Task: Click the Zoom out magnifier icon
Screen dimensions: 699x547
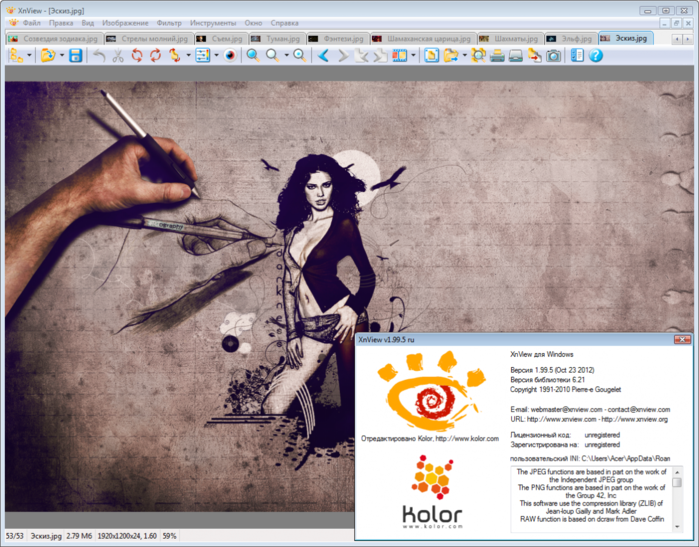Action: [272, 56]
